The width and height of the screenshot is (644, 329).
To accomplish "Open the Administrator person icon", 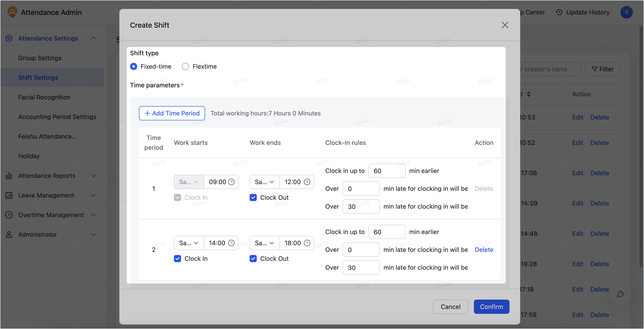I will coord(9,234).
